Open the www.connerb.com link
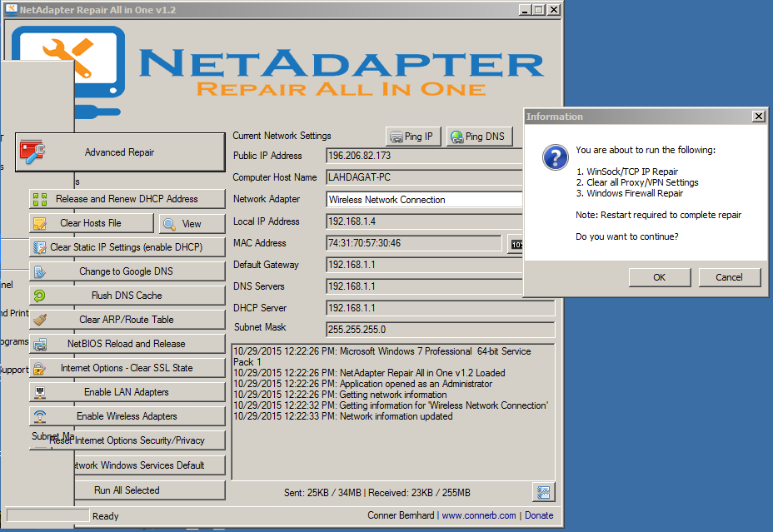The image size is (773, 532). pos(479,515)
